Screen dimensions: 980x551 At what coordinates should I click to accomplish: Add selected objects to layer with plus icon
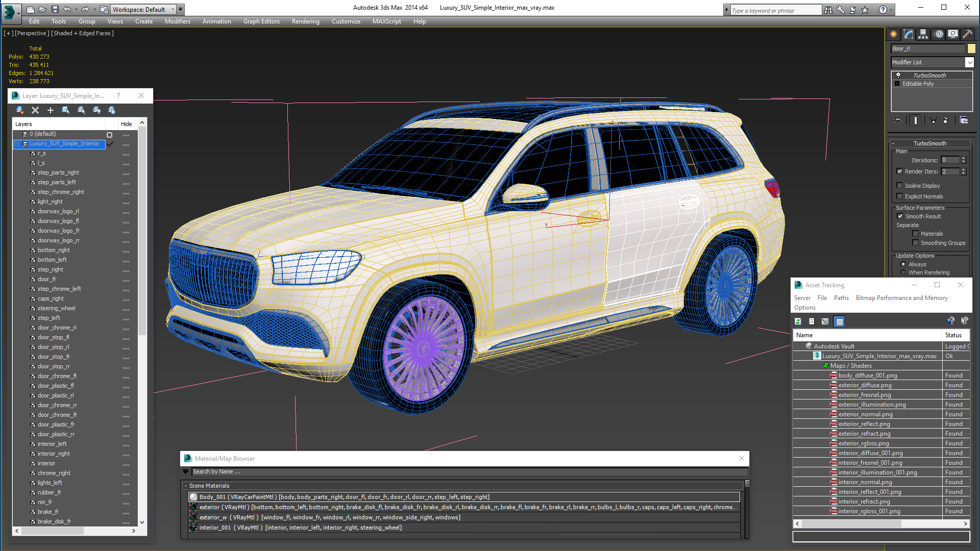pos(51,110)
